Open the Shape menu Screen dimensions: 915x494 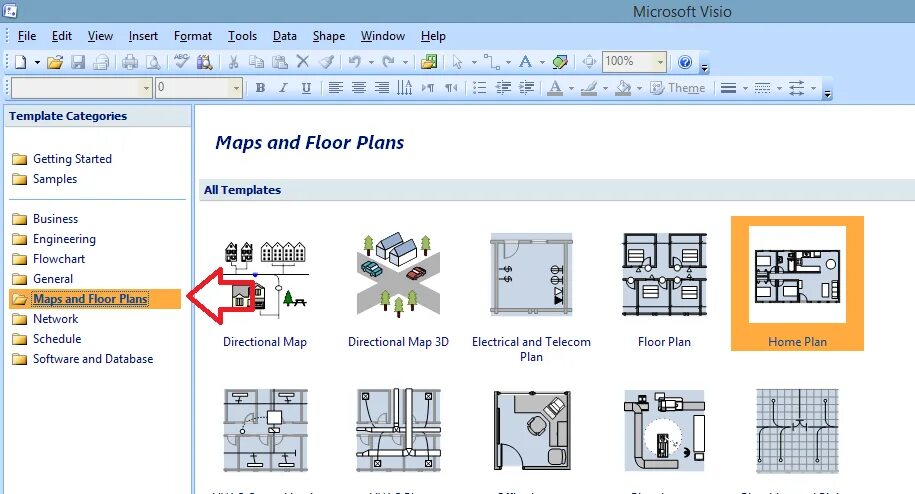pos(329,36)
